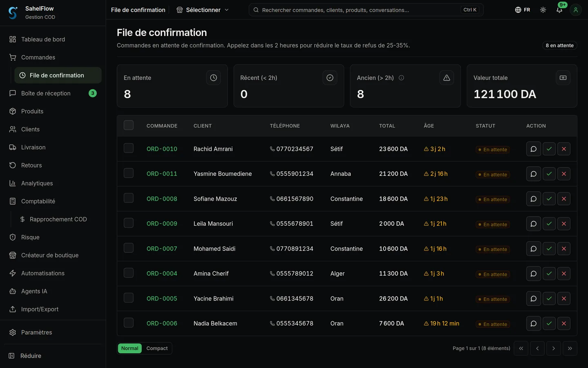
Task: Tick checkbox for Rachid Amrani's order
Action: coord(129,148)
